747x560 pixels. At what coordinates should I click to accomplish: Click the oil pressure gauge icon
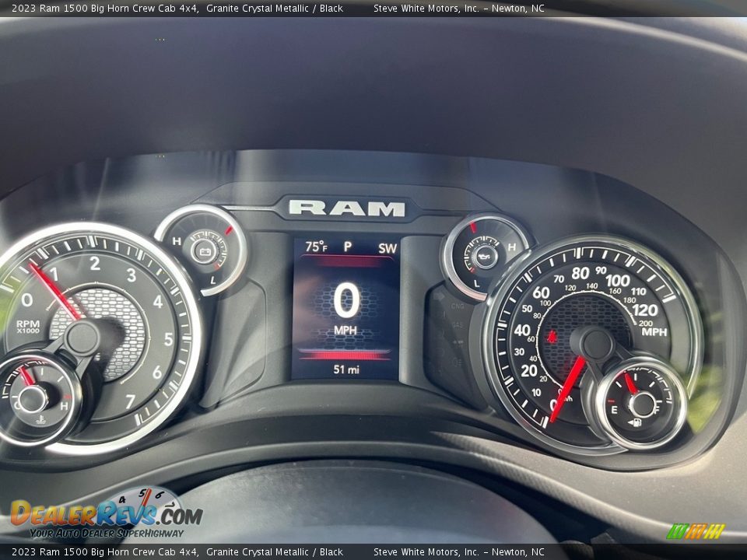(x=485, y=257)
